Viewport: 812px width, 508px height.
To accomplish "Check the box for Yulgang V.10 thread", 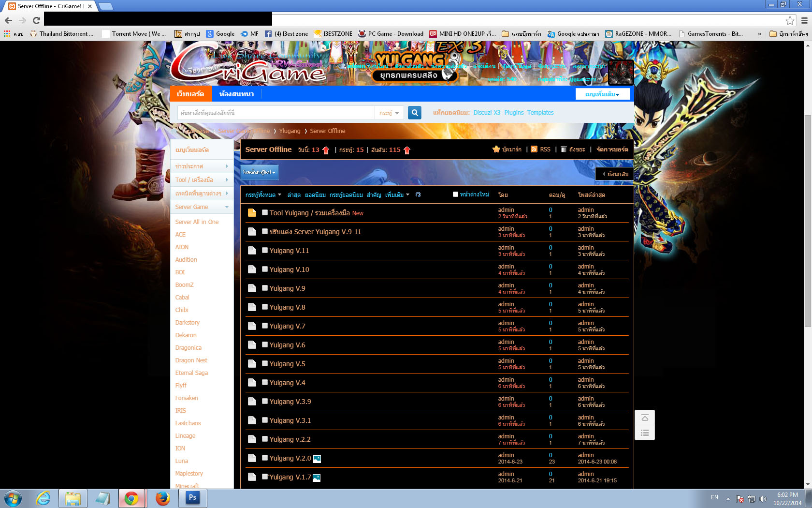I will [265, 269].
